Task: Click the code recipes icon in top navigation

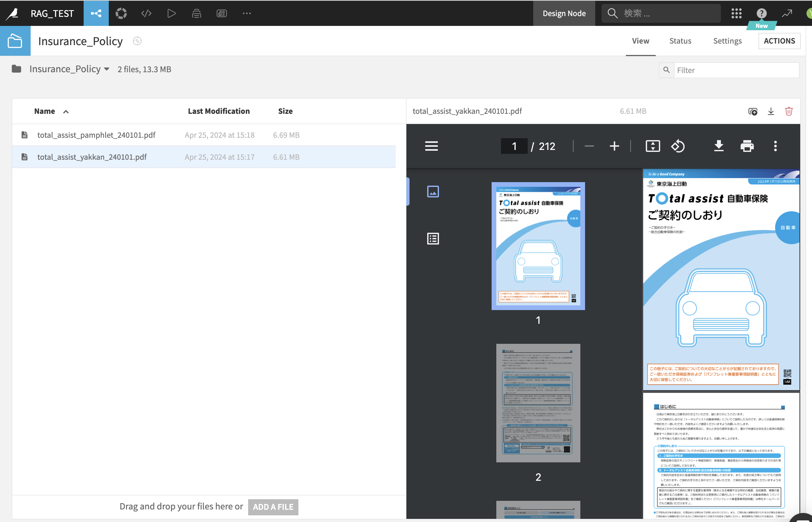Action: [146, 13]
